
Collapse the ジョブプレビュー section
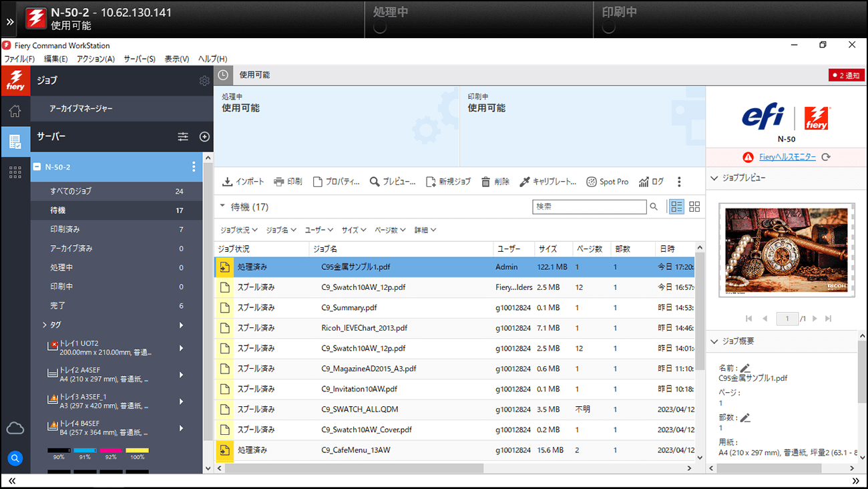pyautogui.click(x=714, y=178)
